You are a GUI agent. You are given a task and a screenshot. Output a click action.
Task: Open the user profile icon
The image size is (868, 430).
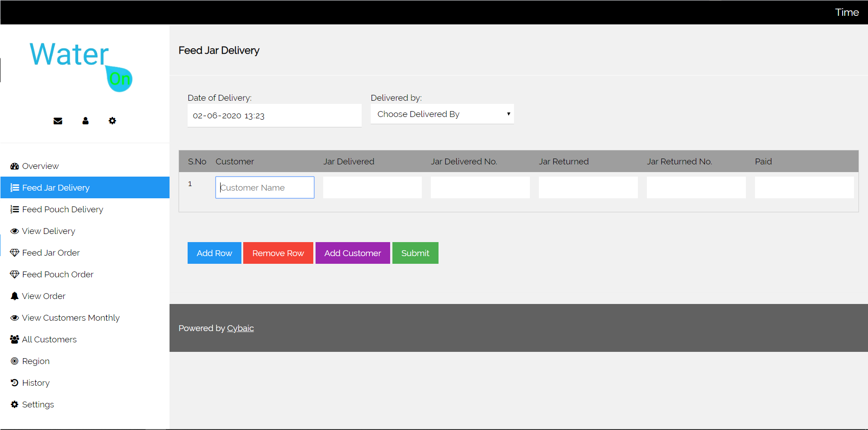[x=85, y=121]
